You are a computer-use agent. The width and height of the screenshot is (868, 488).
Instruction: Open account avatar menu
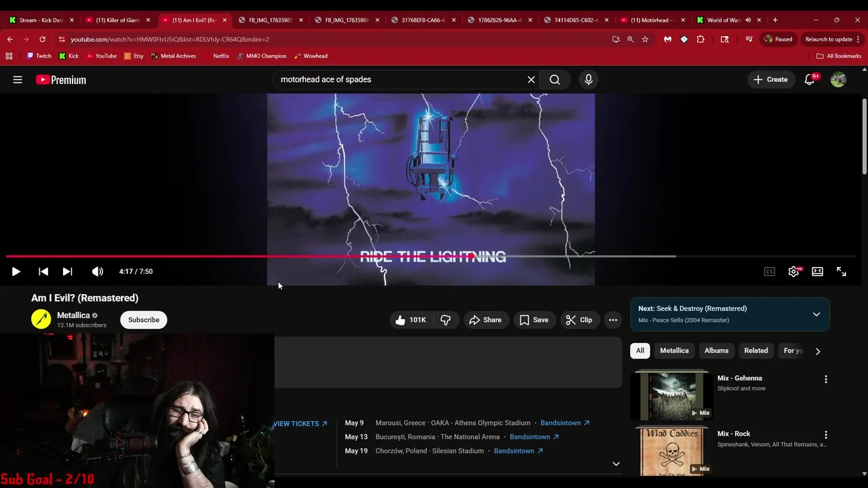pyautogui.click(x=838, y=79)
